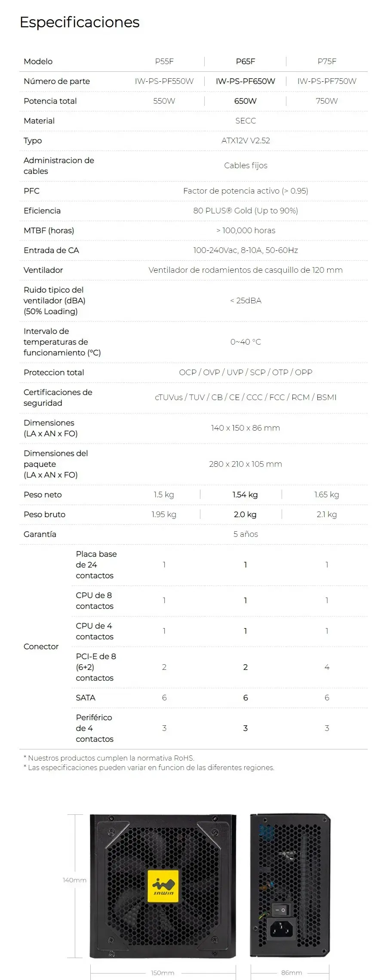Screen dimensions: 387x980
Task: Click the 86mm depth dimension label
Action: tap(292, 973)
